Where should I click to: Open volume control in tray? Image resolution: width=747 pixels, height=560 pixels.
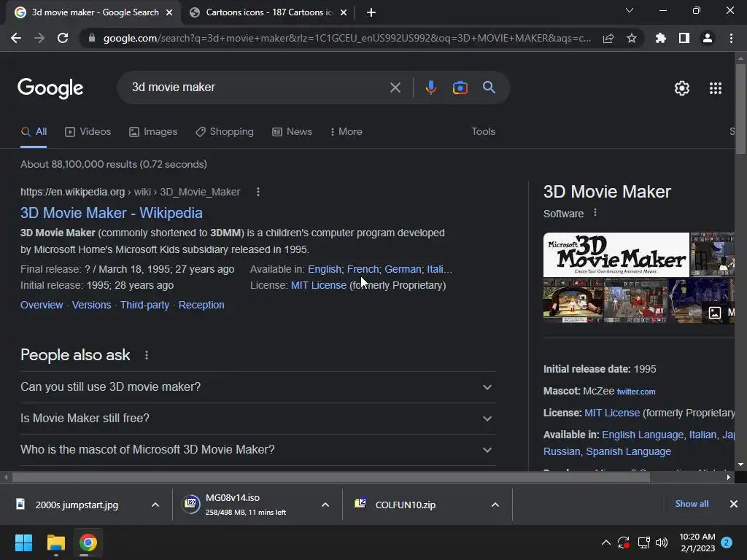pyautogui.click(x=662, y=542)
